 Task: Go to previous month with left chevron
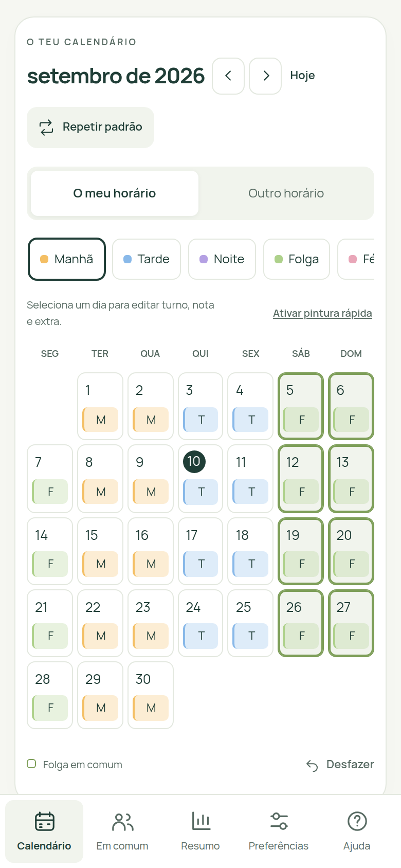pos(228,76)
